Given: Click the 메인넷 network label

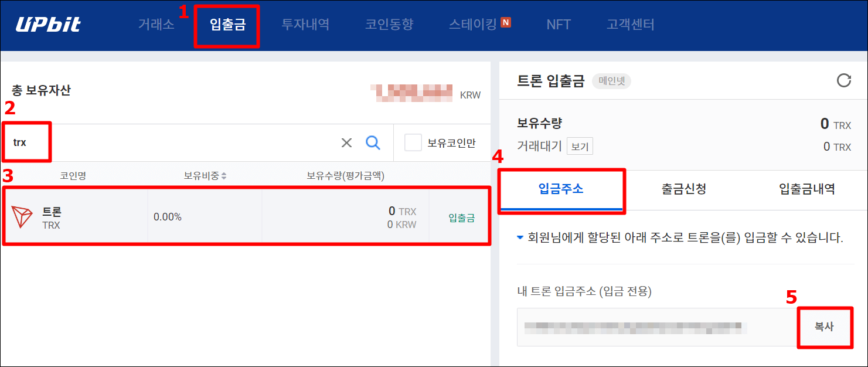Looking at the screenshot, I should 611,81.
